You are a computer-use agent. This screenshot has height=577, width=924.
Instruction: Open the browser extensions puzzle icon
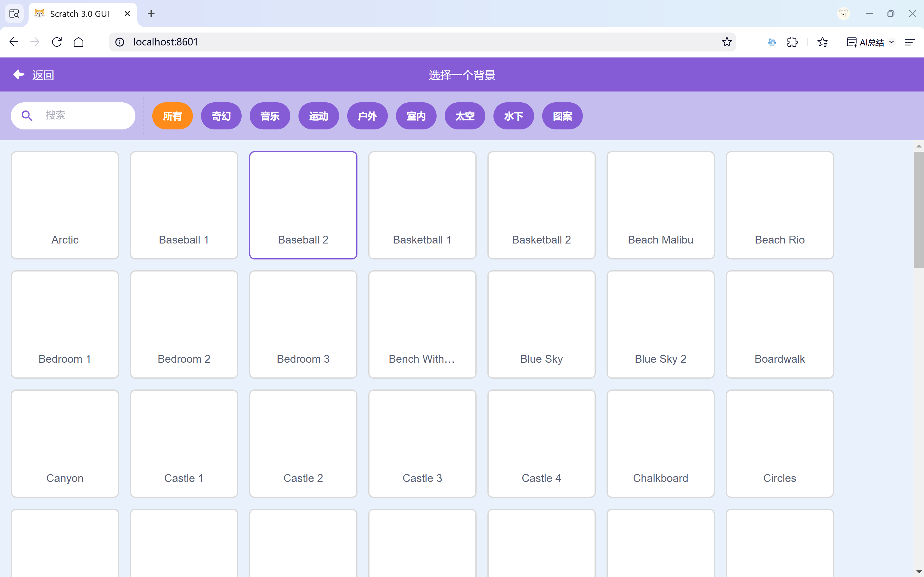(792, 42)
